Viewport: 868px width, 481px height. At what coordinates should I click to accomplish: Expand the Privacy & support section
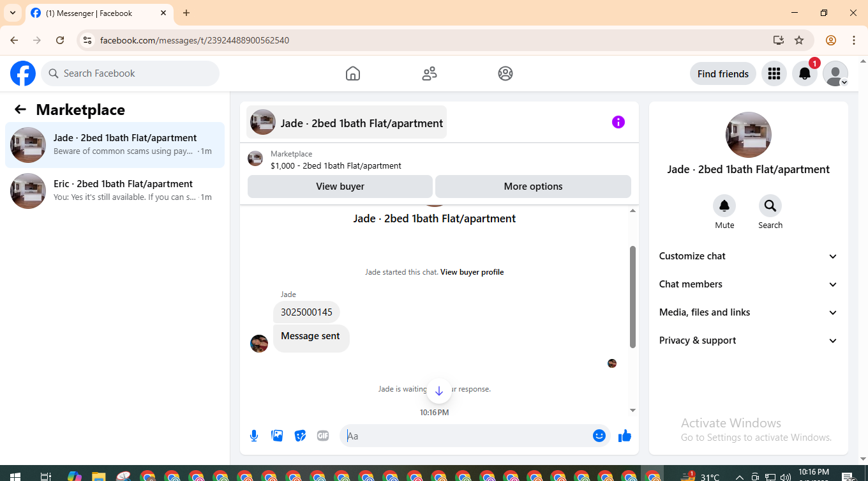coord(748,340)
